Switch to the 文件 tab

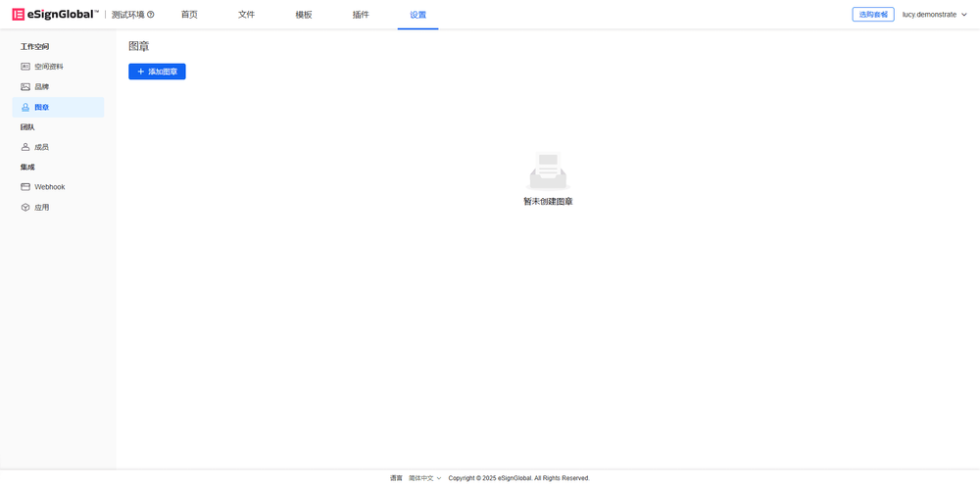(x=246, y=15)
